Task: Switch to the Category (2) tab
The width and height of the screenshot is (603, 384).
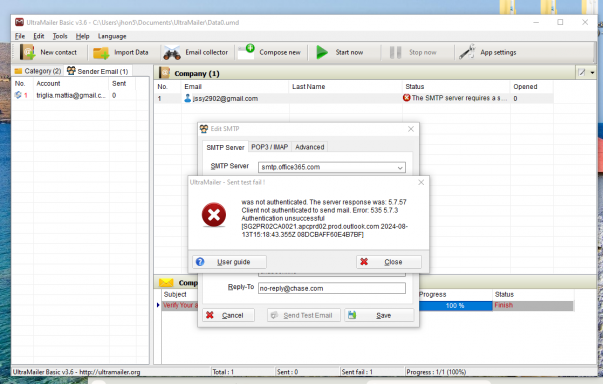Action: (x=38, y=71)
